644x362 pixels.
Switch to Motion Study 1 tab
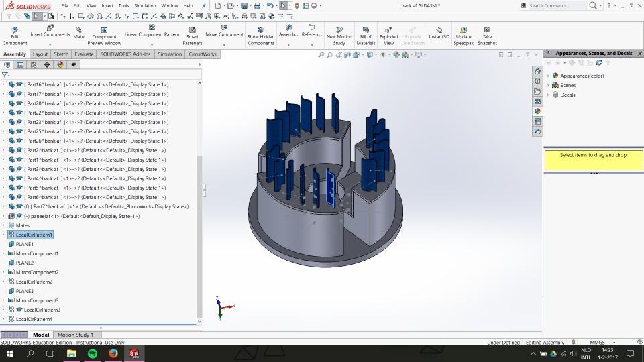75,335
